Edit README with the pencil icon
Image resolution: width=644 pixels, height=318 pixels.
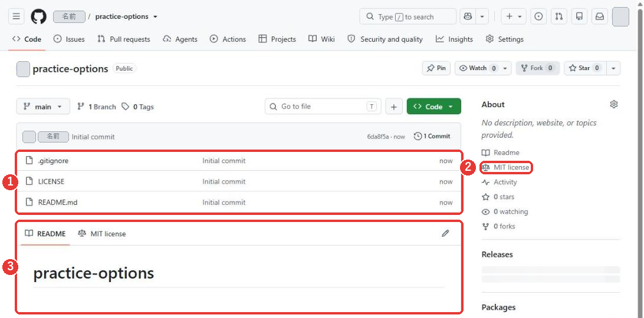tap(445, 233)
